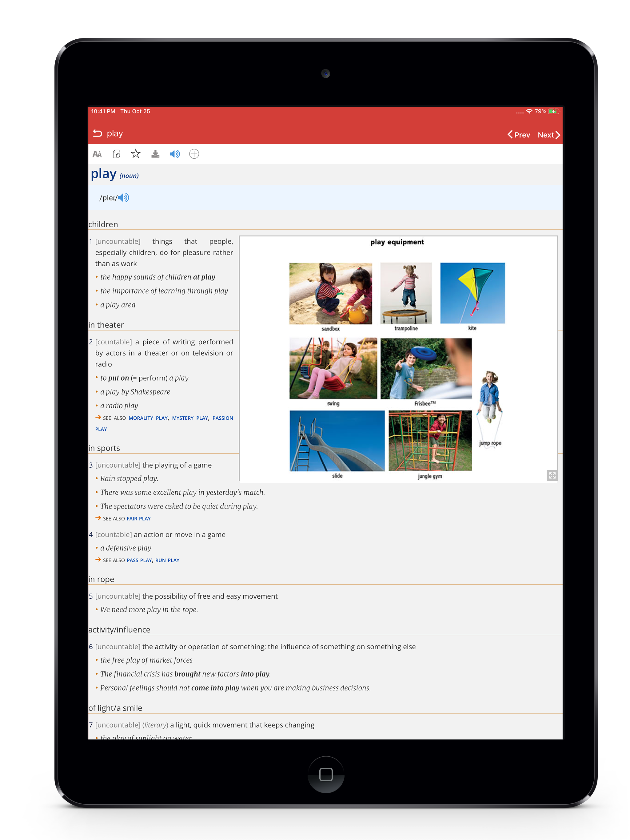
Task: Follow the FAIR PLAY see-also link
Action: tap(138, 518)
